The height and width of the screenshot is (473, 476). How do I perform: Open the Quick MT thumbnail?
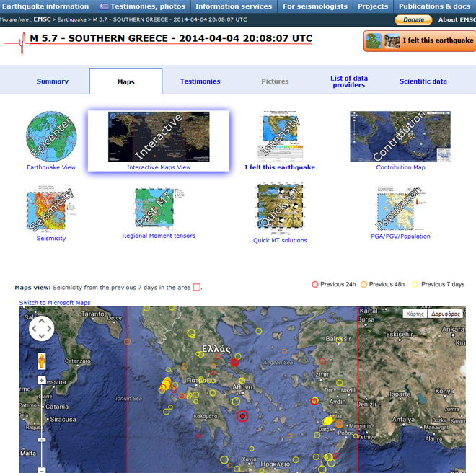point(280,208)
